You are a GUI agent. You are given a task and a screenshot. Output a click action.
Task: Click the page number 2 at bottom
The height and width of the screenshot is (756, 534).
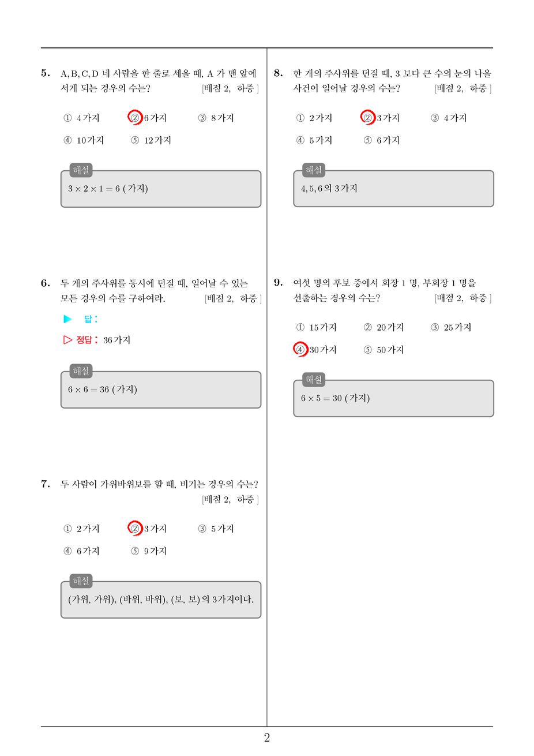pyautogui.click(x=267, y=738)
